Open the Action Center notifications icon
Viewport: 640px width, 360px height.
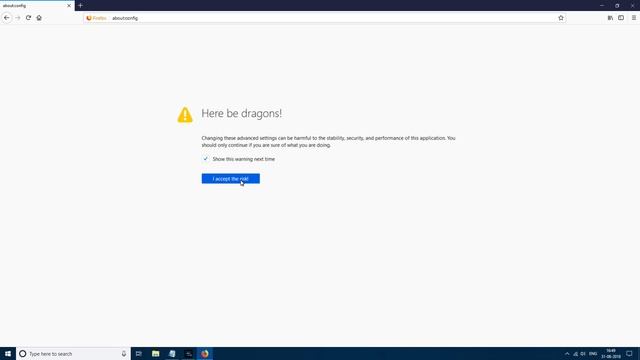[629, 354]
